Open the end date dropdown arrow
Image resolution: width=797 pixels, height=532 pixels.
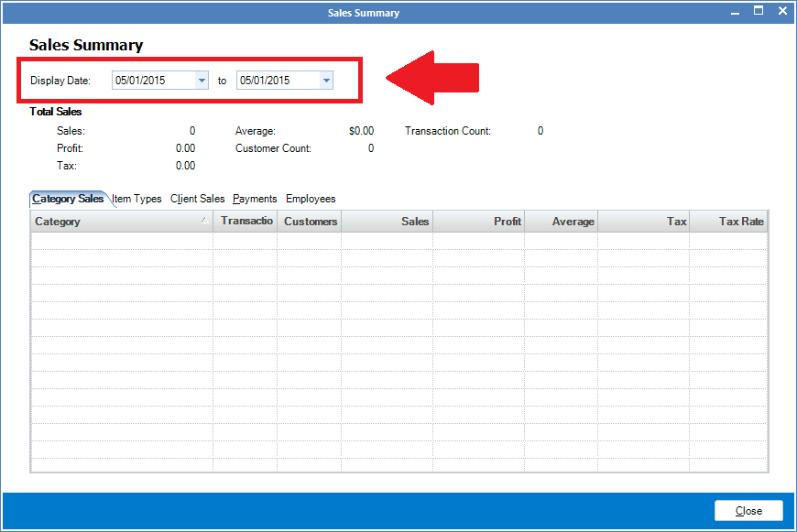325,81
